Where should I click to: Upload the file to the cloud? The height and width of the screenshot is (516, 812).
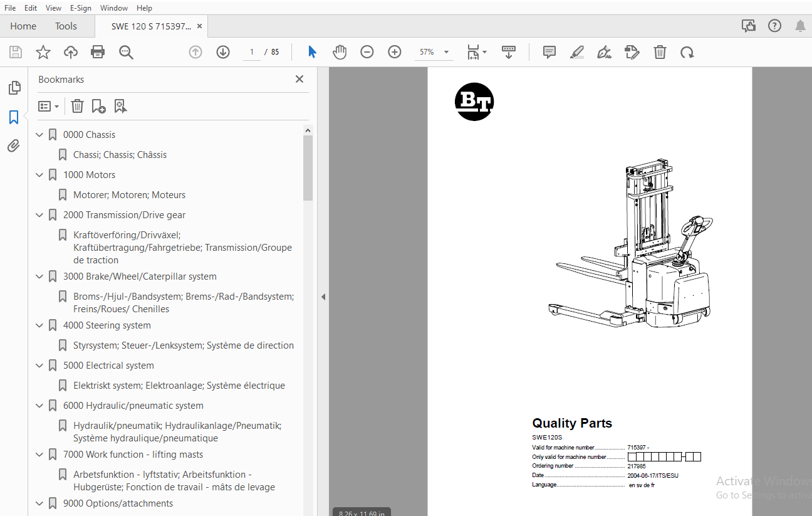(x=71, y=52)
